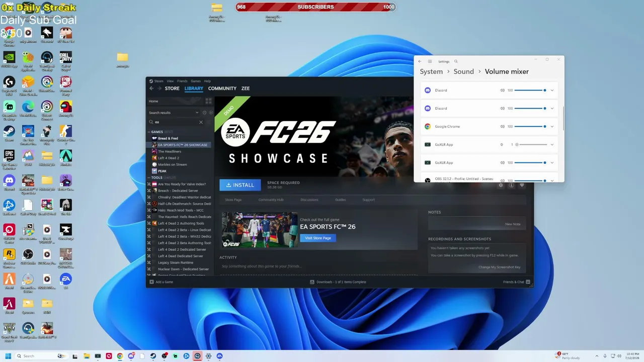Screen dimensions: 644x362
Task: Unmute the GoXLR App at volume 1
Action: pyautogui.click(x=502, y=145)
